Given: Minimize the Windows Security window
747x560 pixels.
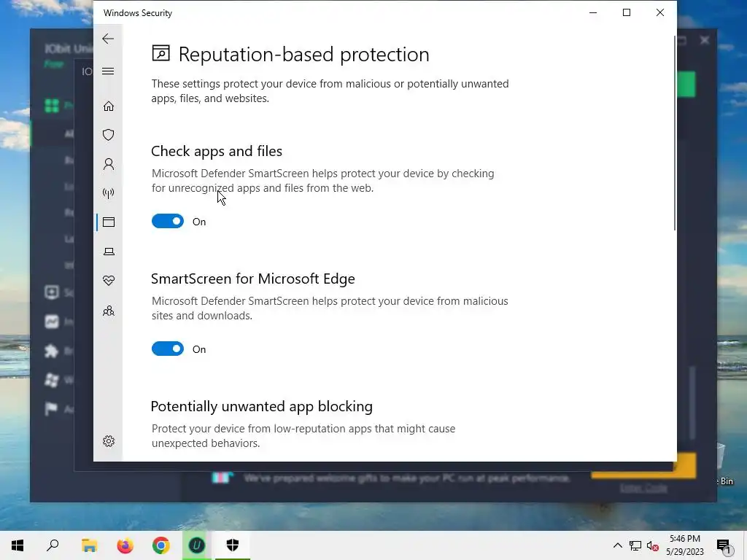Looking at the screenshot, I should pos(593,13).
